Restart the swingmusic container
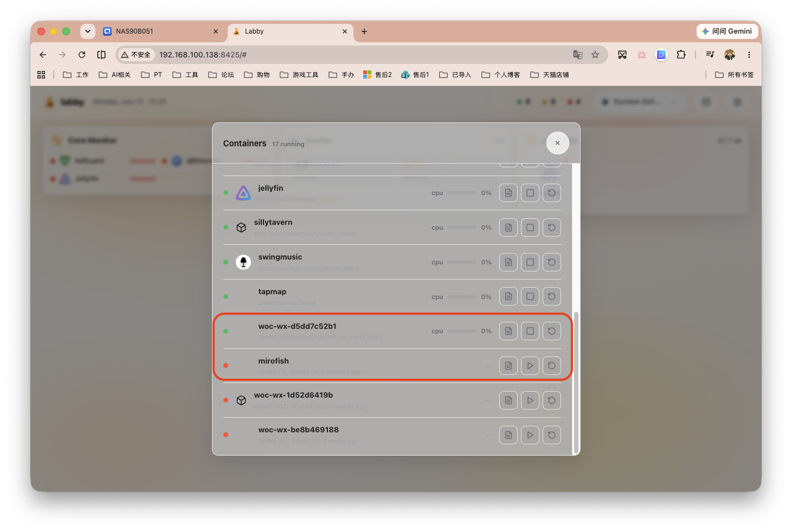The image size is (792, 532). pyautogui.click(x=551, y=262)
